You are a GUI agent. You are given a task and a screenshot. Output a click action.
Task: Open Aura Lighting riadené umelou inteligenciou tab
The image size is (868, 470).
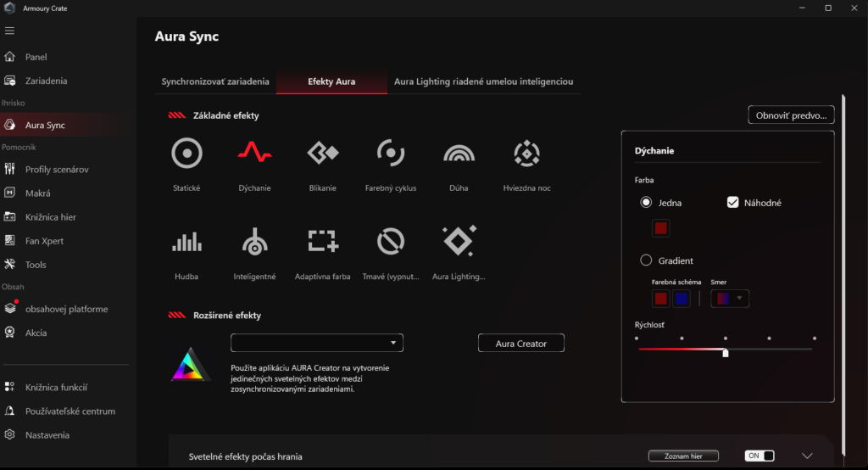coord(484,81)
